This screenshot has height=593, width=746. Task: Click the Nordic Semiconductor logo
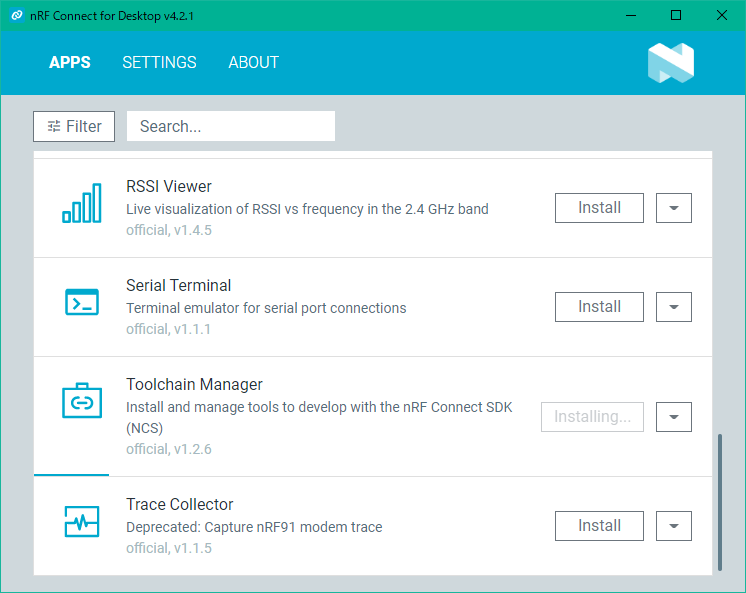[x=671, y=63]
